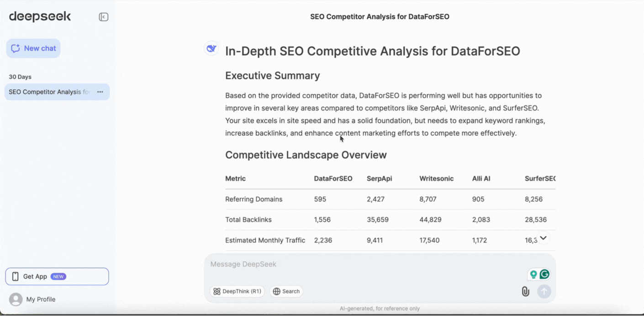Toggle web Search mode

pyautogui.click(x=286, y=291)
